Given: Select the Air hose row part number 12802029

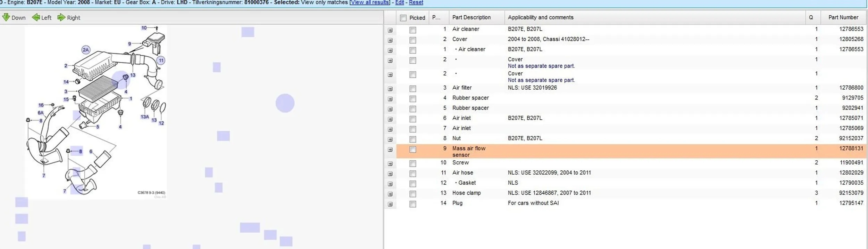Looking at the screenshot, I should (x=851, y=173).
